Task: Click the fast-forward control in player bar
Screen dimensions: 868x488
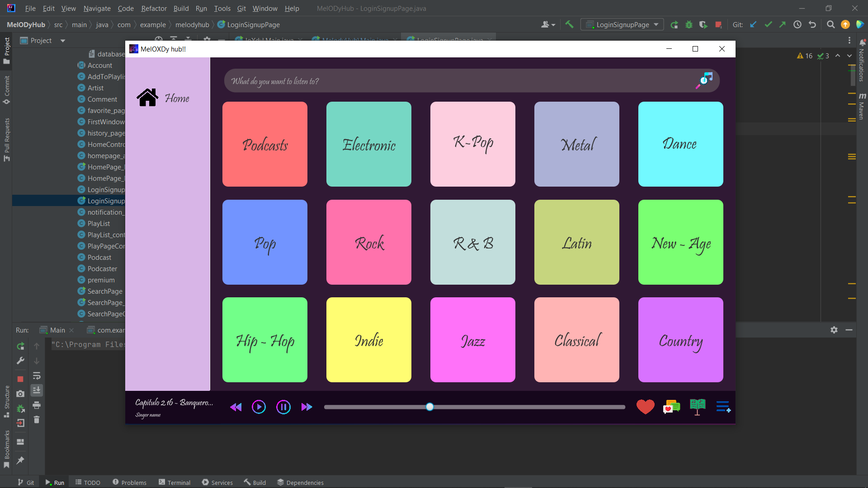Action: pos(307,407)
